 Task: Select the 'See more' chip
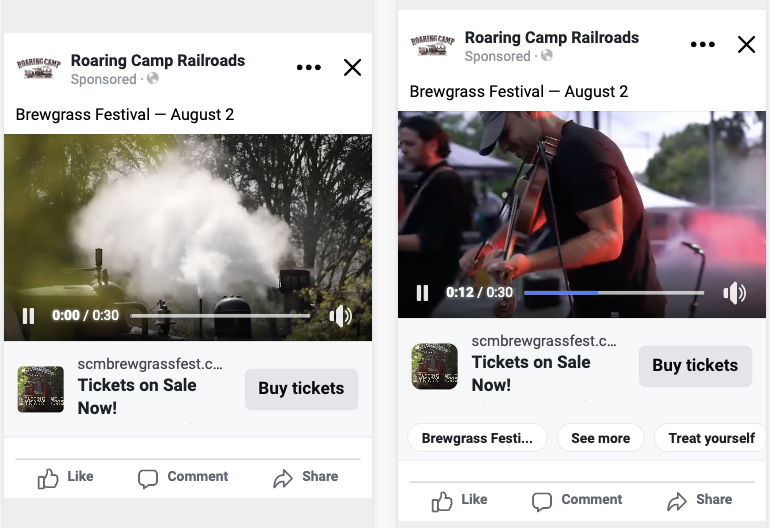601,438
